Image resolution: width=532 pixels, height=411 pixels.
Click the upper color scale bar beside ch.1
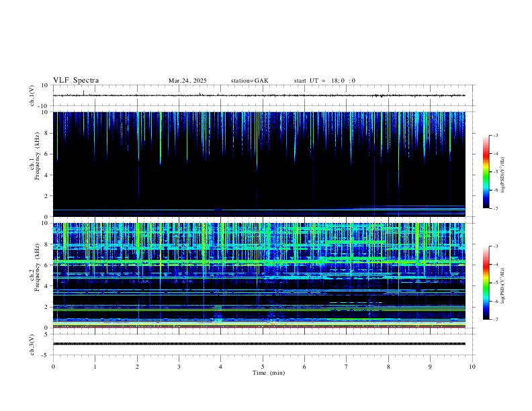coord(486,172)
